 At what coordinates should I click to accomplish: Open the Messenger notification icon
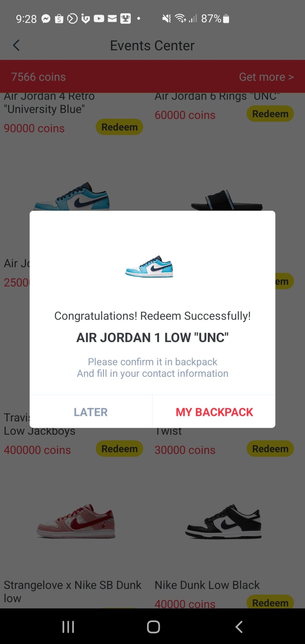tap(46, 19)
